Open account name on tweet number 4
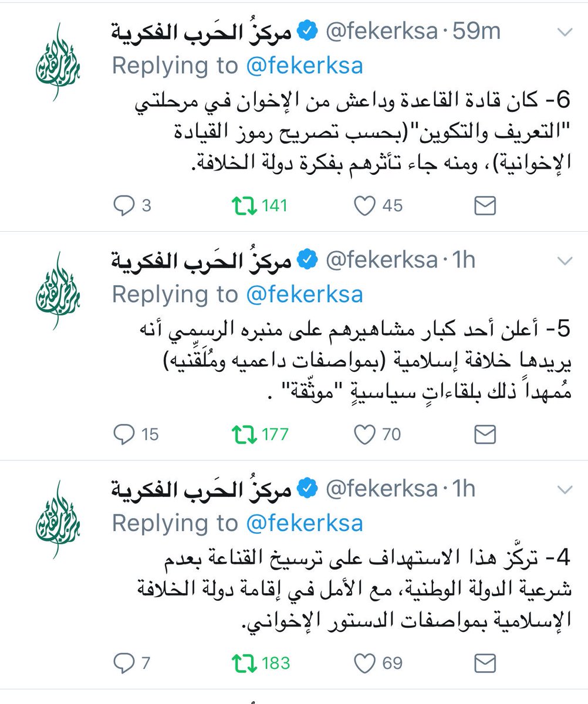Image resolution: width=588 pixels, height=704 pixels. point(202,488)
